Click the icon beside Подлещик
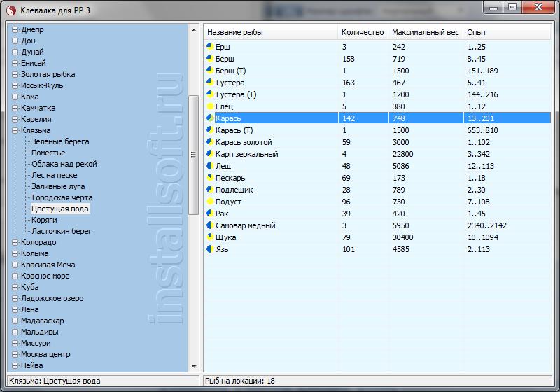The height and width of the screenshot is (392, 560). pyautogui.click(x=209, y=189)
